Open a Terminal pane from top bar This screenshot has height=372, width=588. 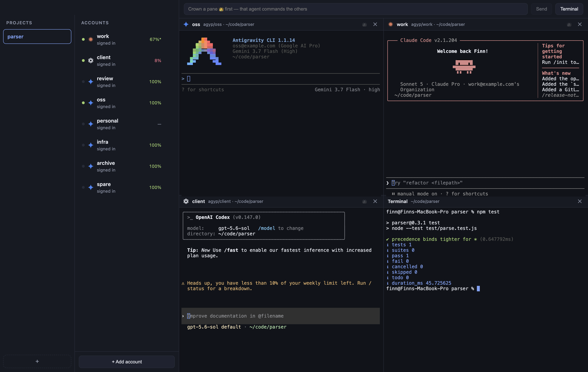[569, 9]
